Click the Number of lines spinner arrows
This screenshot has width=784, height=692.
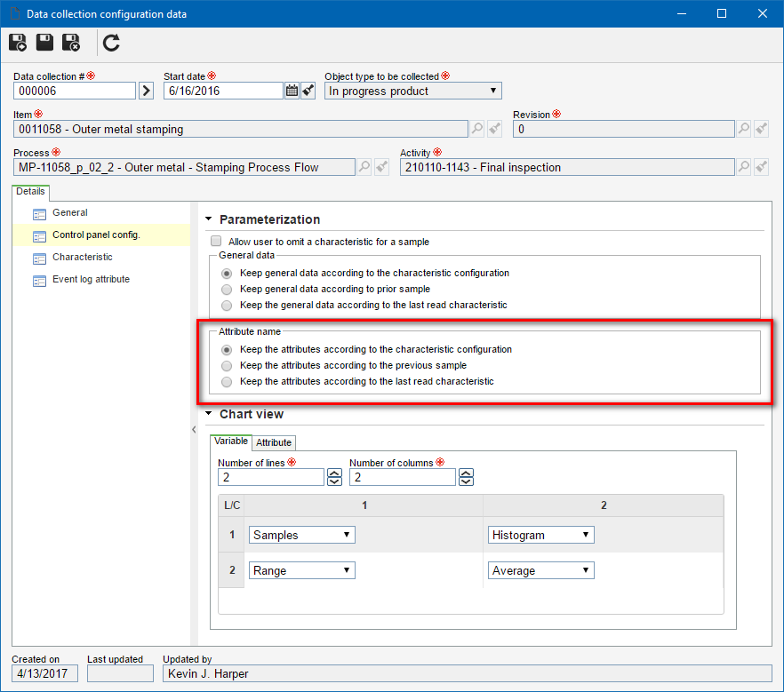coord(334,477)
